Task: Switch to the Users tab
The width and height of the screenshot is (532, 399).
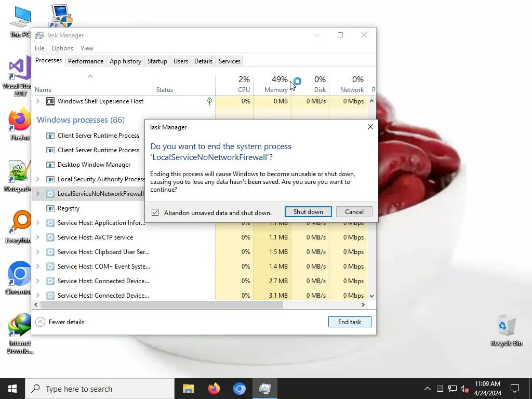Action: [x=180, y=61]
